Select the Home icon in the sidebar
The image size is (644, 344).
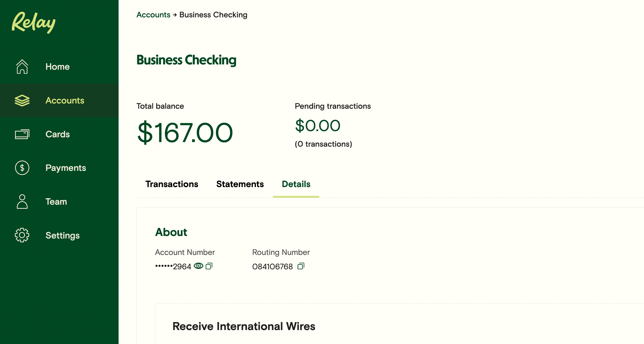click(x=22, y=67)
